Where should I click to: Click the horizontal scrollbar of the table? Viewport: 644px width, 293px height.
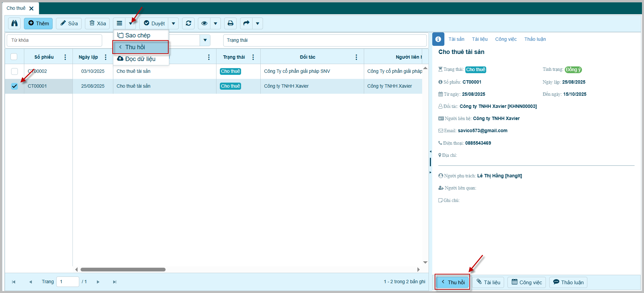pos(123,269)
